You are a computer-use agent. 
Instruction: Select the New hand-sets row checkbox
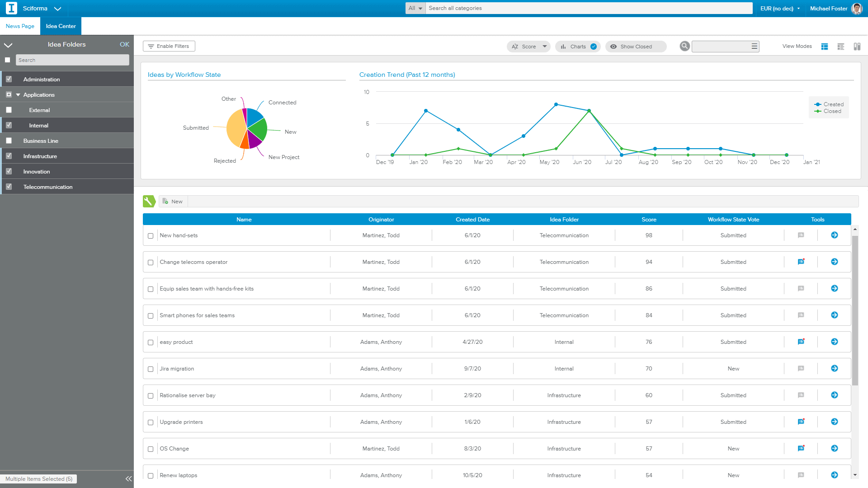pos(151,236)
